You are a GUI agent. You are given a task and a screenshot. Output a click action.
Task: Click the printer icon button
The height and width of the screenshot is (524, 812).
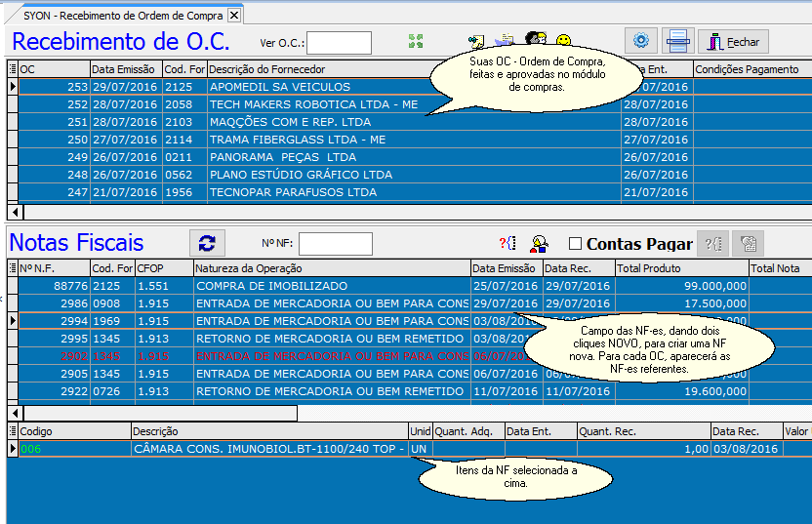pos(678,41)
